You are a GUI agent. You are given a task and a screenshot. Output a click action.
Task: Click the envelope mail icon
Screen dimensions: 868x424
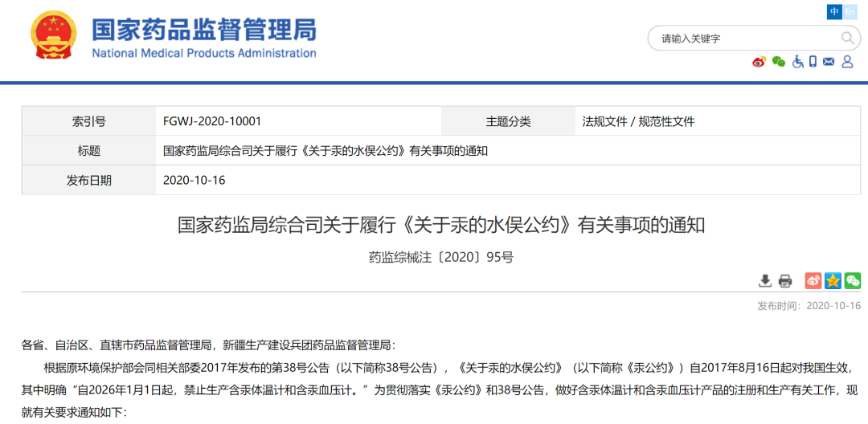828,61
